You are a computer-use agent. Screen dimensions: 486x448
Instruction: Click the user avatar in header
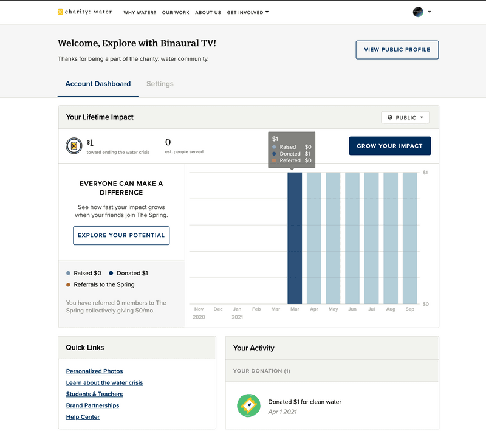pyautogui.click(x=418, y=12)
